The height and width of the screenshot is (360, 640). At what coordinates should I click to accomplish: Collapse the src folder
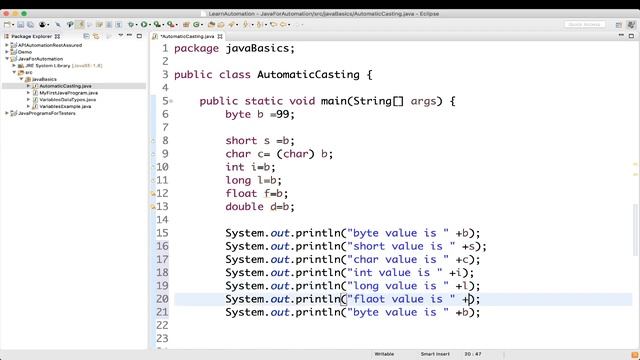(x=14, y=72)
